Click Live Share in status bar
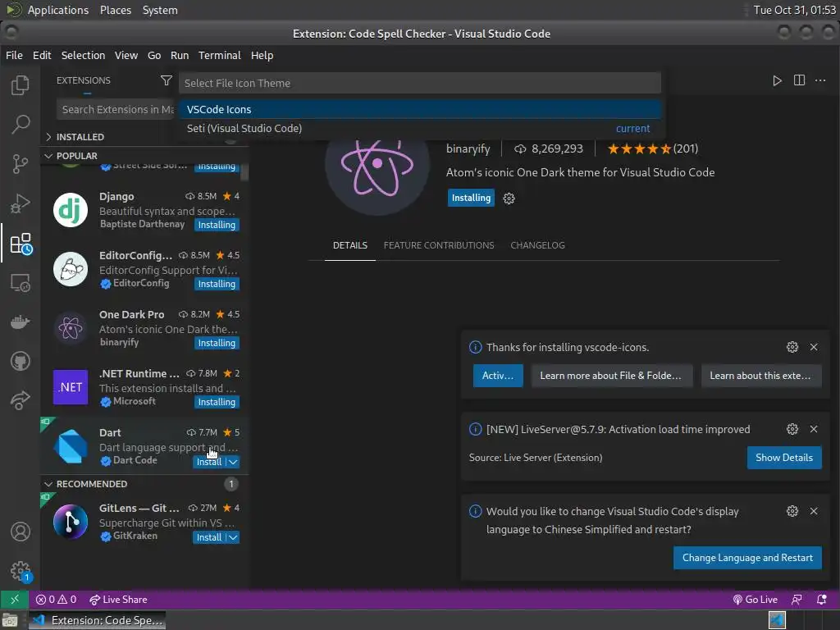 click(x=118, y=599)
